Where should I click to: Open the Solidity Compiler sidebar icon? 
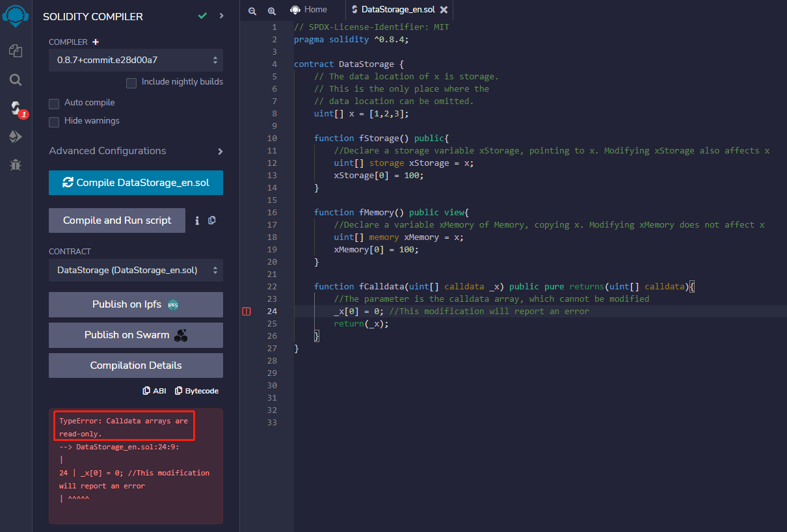tap(16, 108)
